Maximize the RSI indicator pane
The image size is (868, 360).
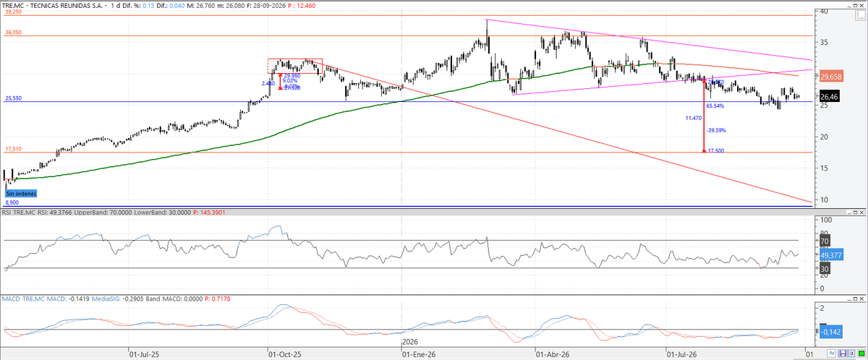click(855, 213)
